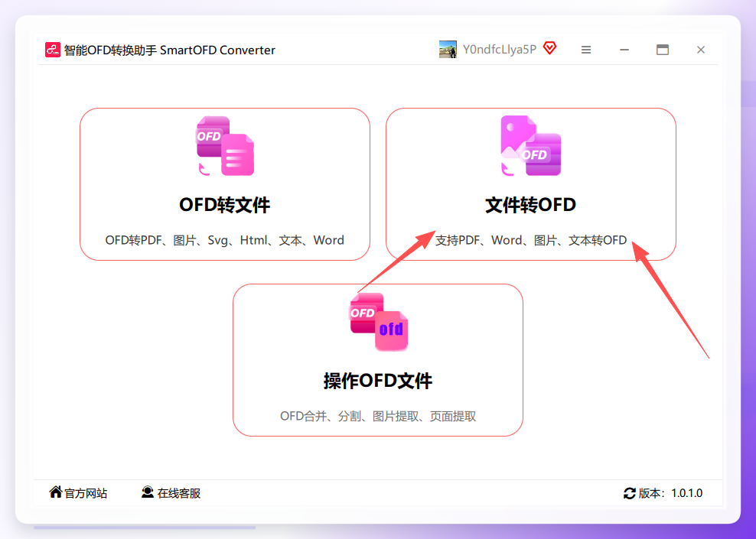This screenshot has width=756, height=539.
Task: Maximize the SmartOFD Converter window
Action: [x=663, y=50]
